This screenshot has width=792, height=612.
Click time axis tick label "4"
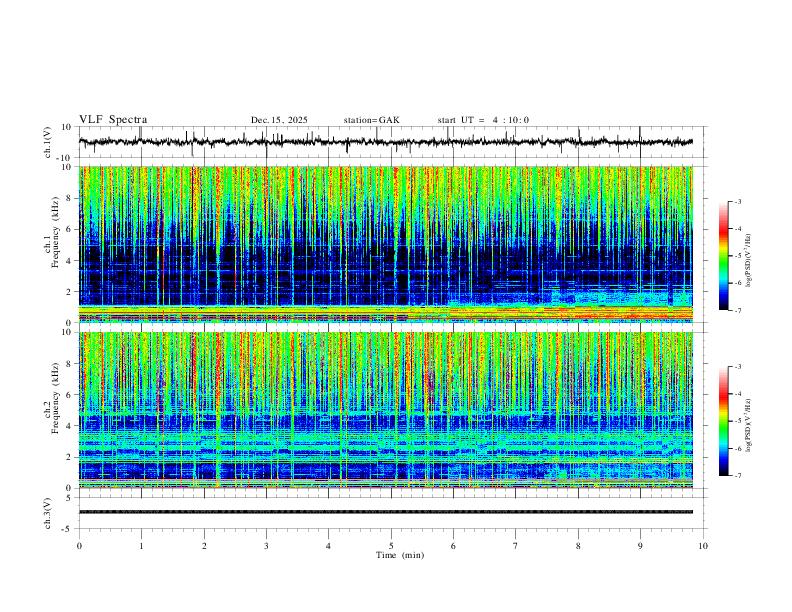tap(328, 546)
